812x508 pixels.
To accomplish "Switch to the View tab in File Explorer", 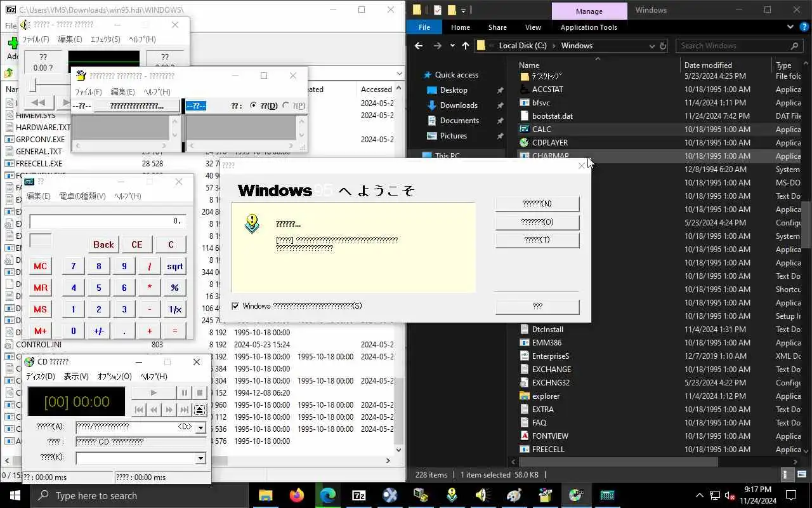I will [x=533, y=27].
